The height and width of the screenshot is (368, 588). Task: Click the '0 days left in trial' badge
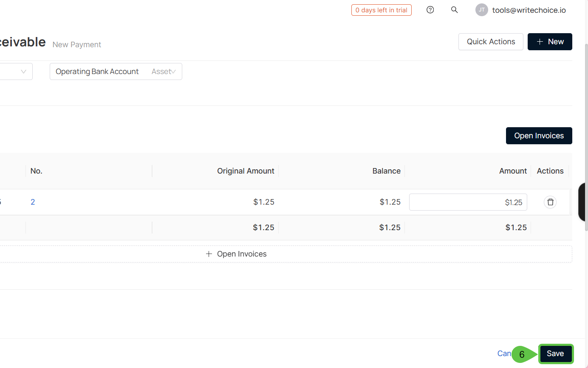(x=381, y=10)
